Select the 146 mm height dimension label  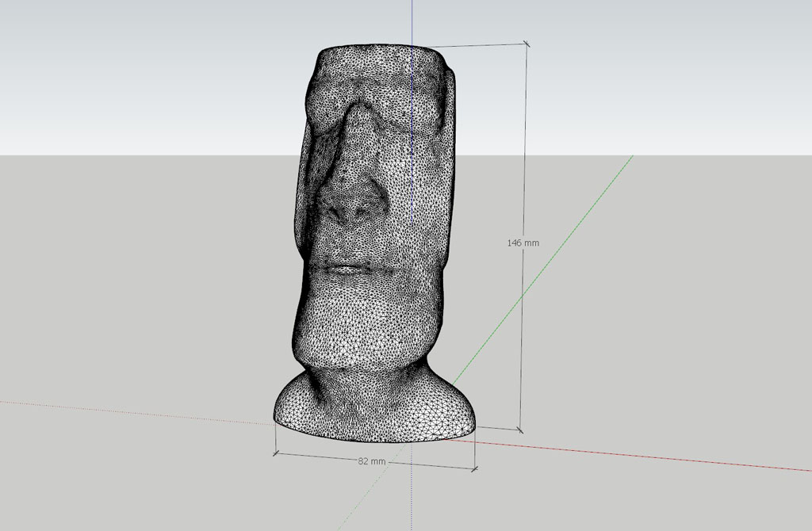tap(523, 243)
